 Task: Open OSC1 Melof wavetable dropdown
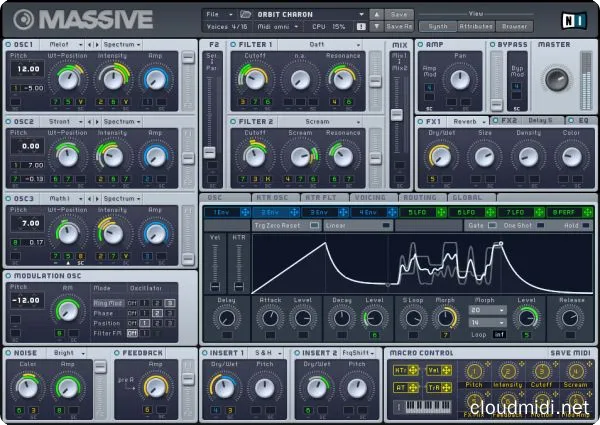click(x=62, y=45)
